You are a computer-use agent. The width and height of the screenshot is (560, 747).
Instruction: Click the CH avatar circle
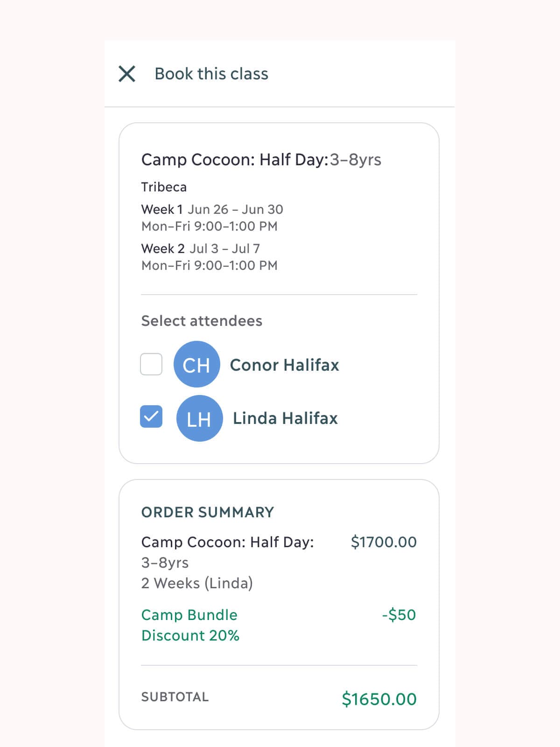tap(196, 365)
